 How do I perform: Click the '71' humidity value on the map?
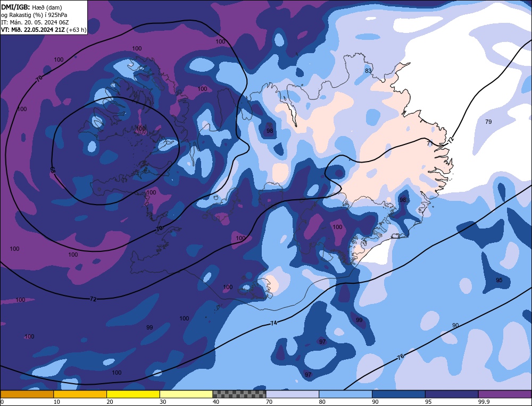click(430, 143)
